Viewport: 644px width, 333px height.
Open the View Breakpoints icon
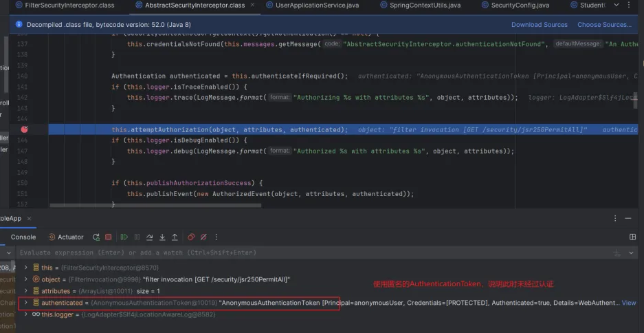pos(191,237)
